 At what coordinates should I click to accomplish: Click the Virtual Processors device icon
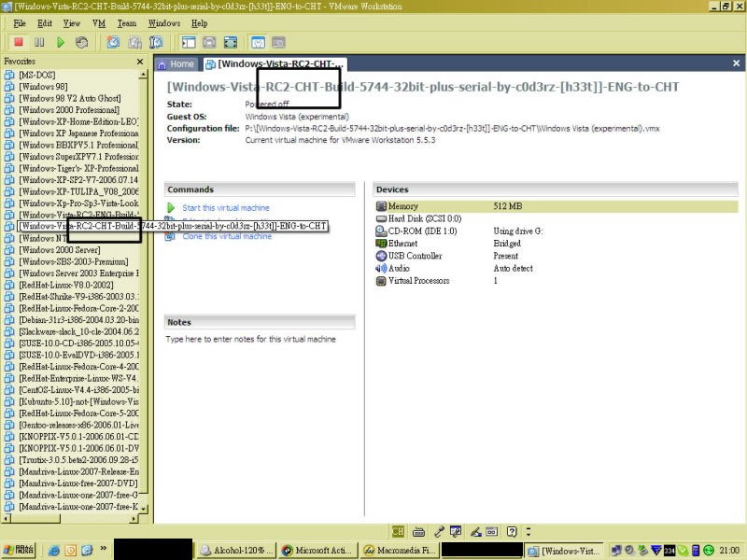tap(381, 281)
